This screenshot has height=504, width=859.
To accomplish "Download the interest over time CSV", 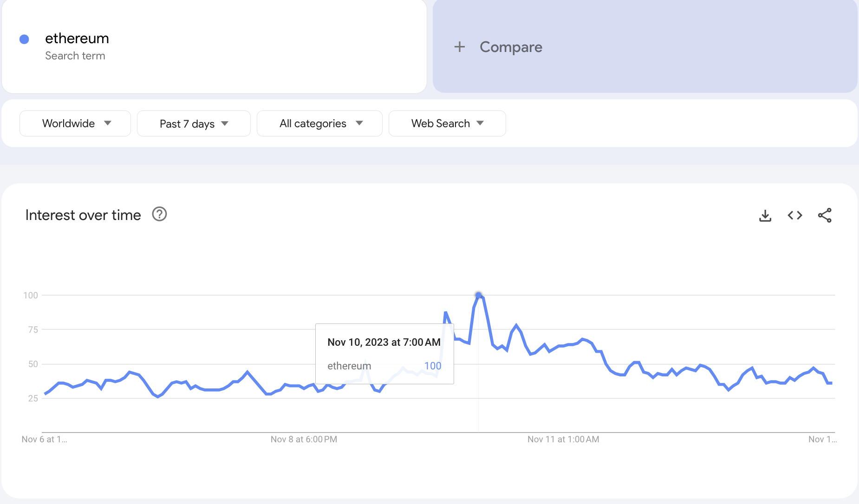I will [765, 215].
